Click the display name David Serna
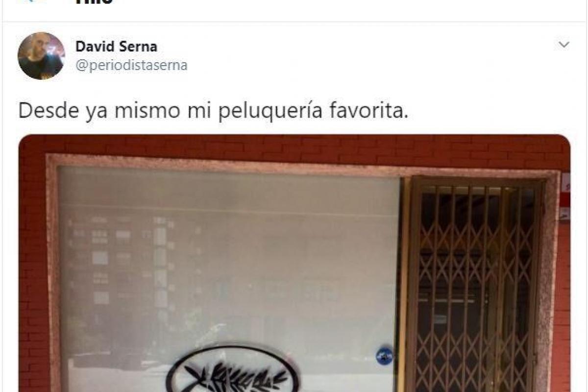 pyautogui.click(x=116, y=47)
